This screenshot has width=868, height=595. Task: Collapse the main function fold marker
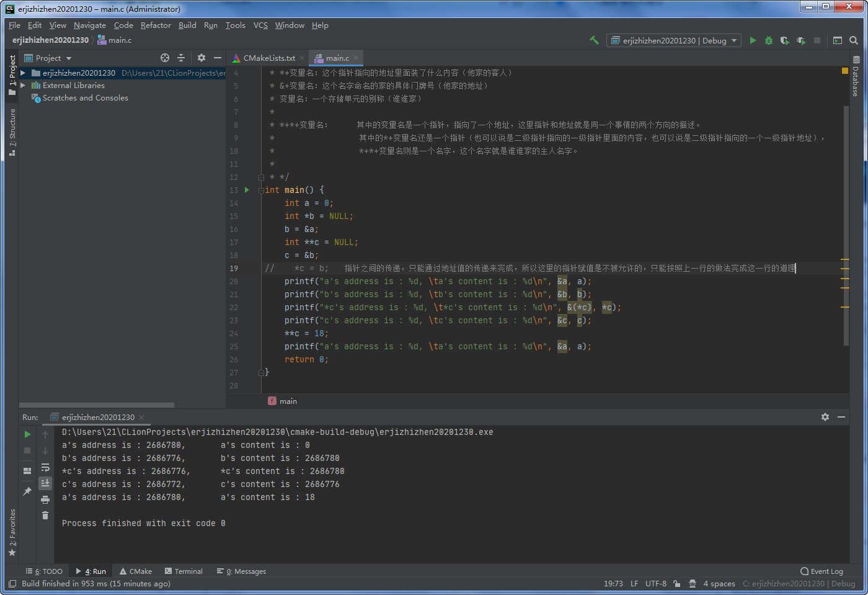coord(261,190)
